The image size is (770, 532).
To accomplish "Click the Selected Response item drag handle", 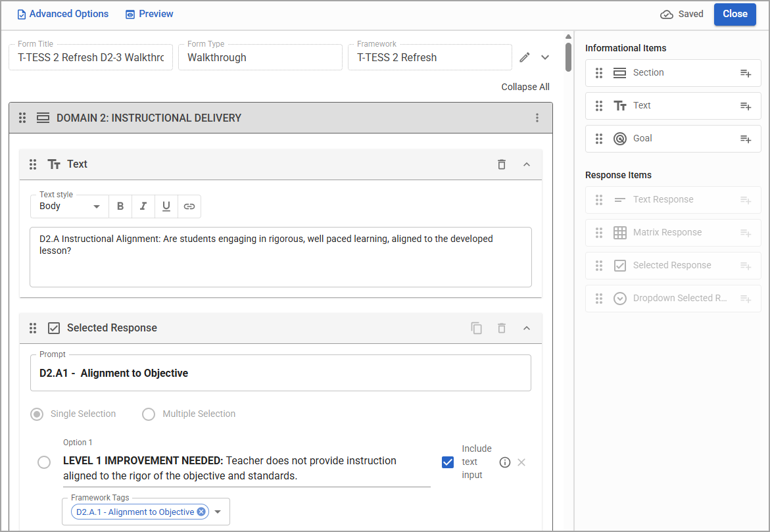I will click(33, 328).
